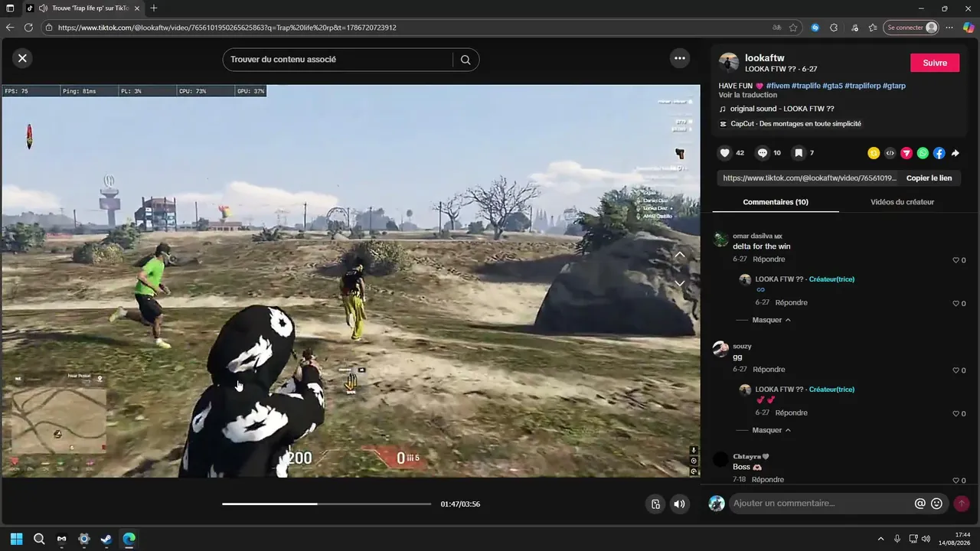Open the browser Extensions puzzle icon
Image resolution: width=980 pixels, height=551 pixels.
tap(834, 28)
